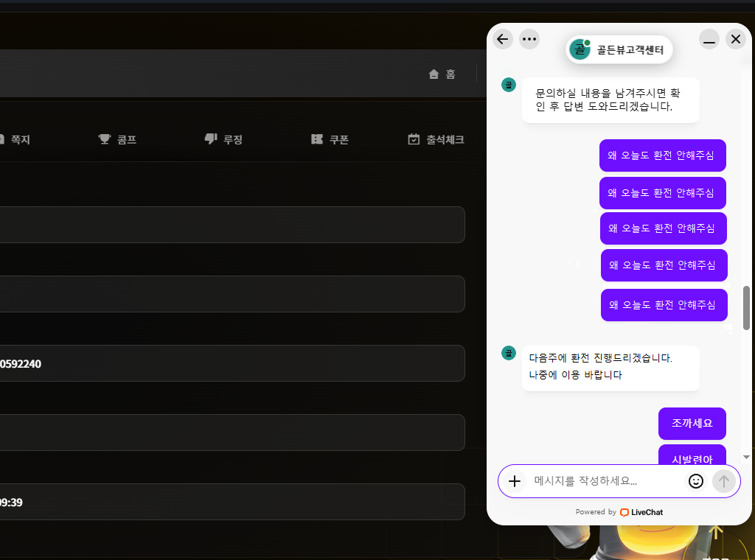Click the send message arrow button
Viewport: 755px width, 560px height.
tap(723, 481)
